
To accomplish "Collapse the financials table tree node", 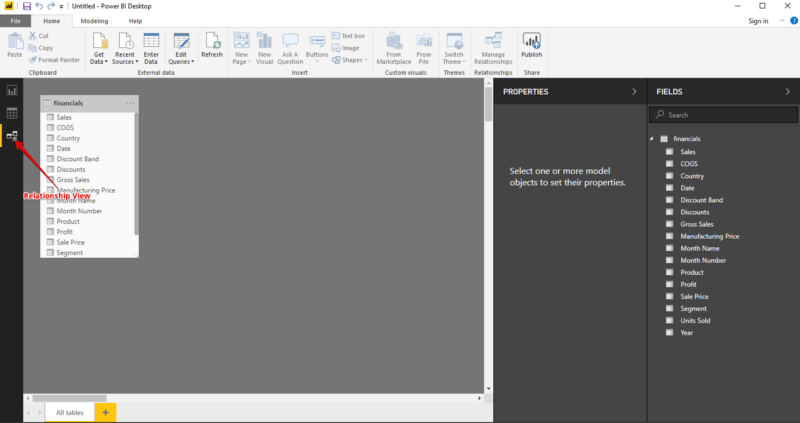I will pyautogui.click(x=652, y=139).
